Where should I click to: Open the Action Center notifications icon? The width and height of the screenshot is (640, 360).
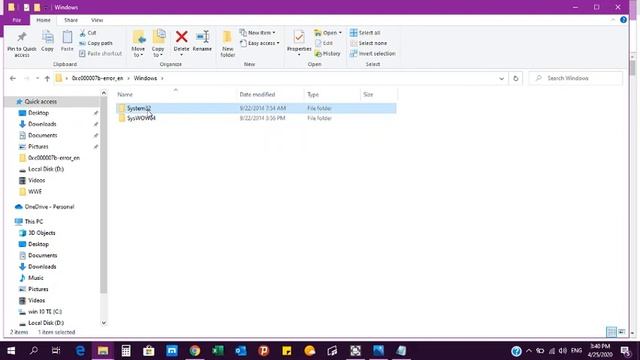(x=625, y=351)
